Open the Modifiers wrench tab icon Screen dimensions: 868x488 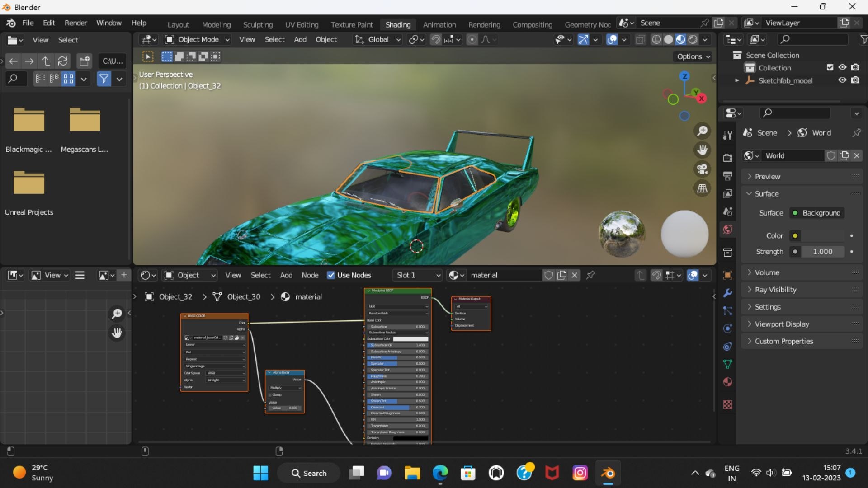727,293
